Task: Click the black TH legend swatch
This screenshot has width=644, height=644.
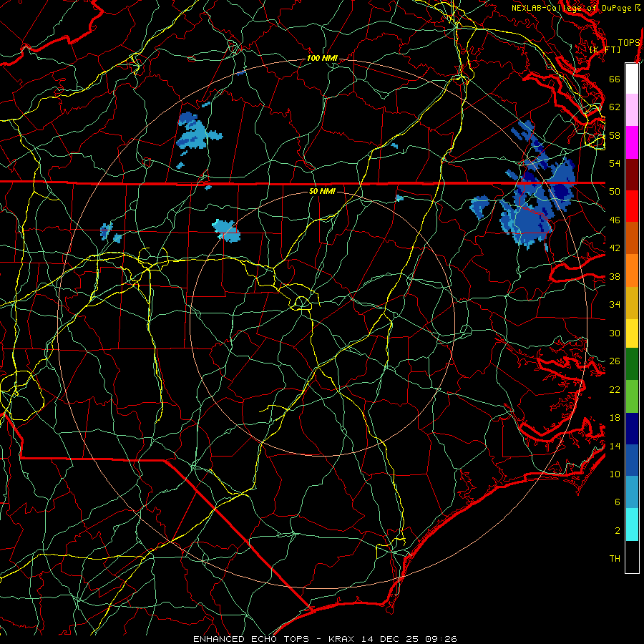Action: tap(632, 557)
